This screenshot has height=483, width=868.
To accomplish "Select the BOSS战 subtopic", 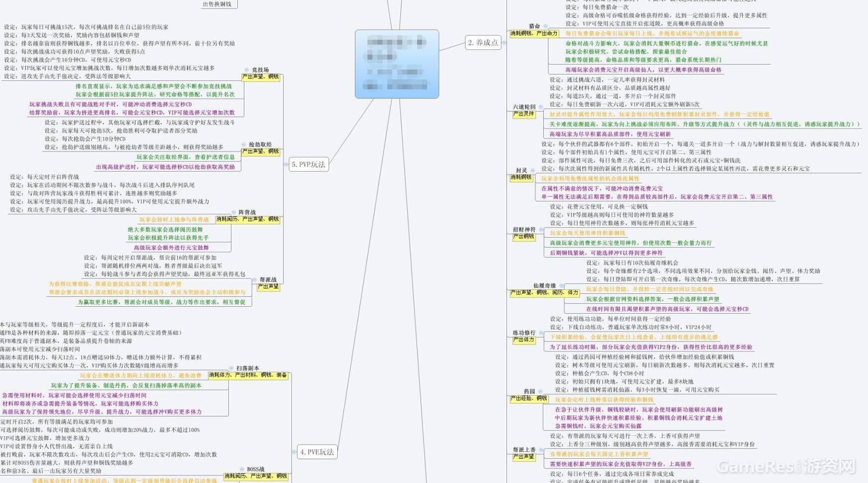I will click(256, 469).
